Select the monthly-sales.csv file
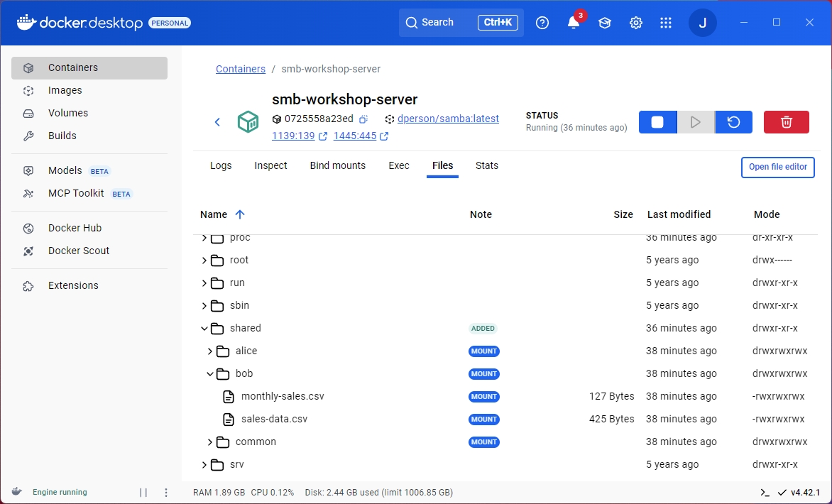 click(x=282, y=396)
